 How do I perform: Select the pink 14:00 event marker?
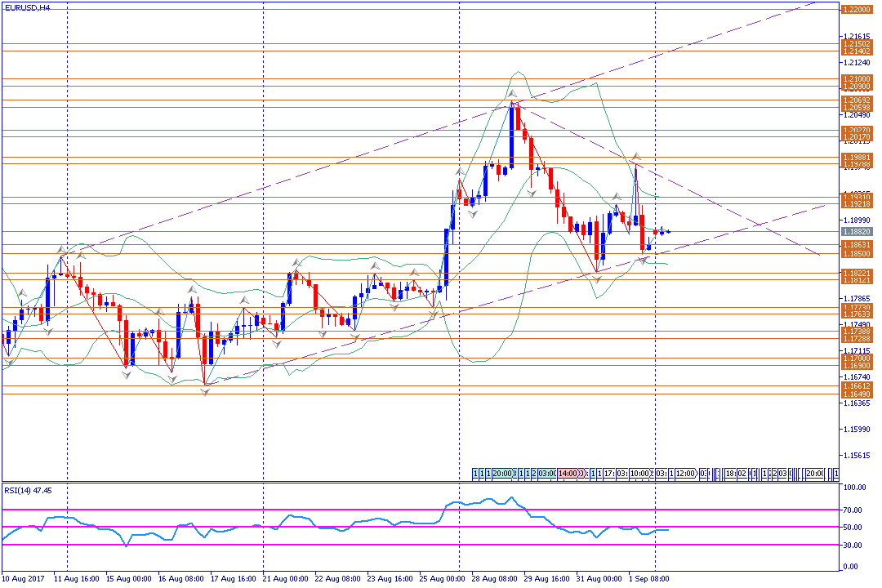click(x=568, y=474)
